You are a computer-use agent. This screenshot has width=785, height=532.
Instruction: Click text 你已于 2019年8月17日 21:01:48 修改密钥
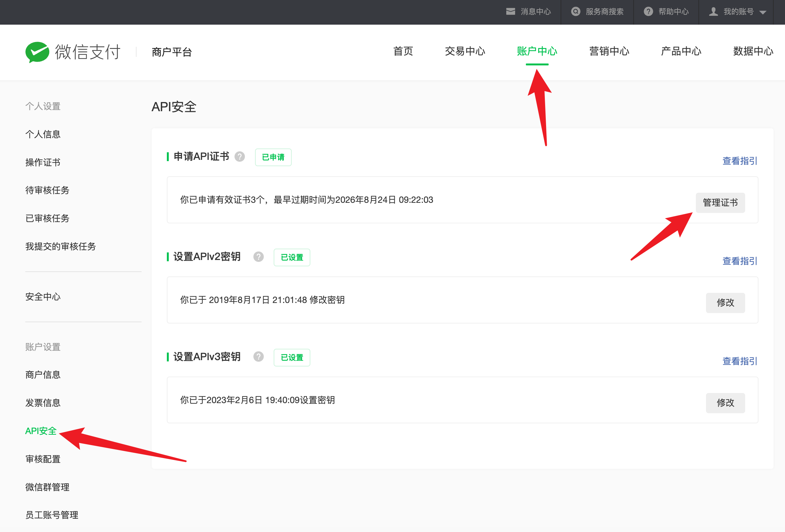(262, 300)
